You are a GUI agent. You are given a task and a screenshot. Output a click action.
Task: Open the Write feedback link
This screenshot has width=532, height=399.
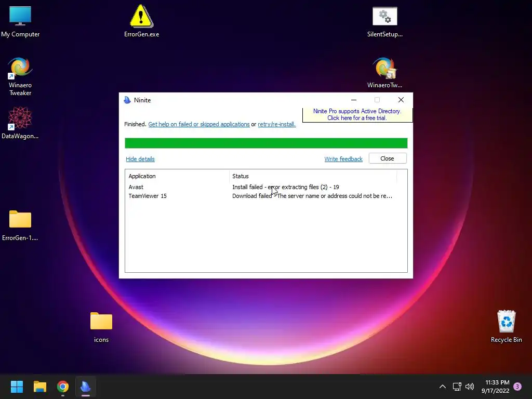pos(343,159)
